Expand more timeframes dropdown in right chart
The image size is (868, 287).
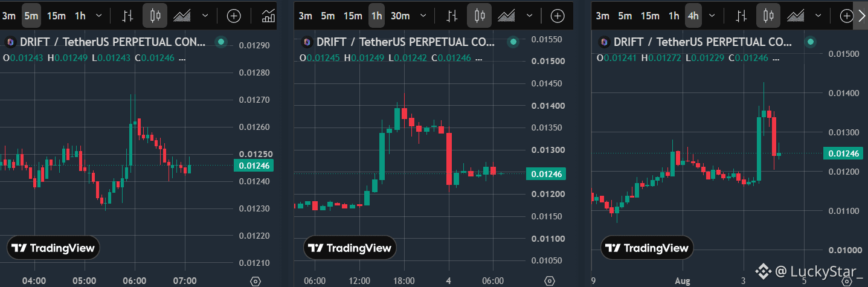[x=712, y=16]
